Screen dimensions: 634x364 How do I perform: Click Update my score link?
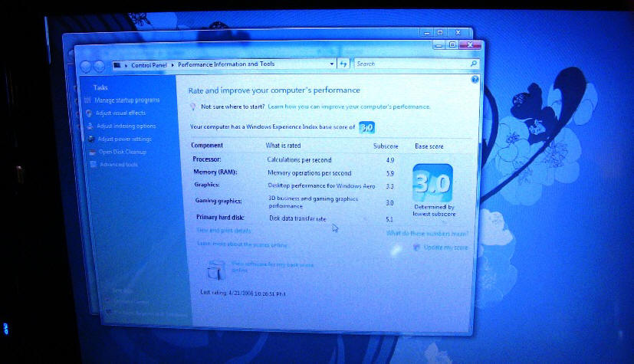coord(446,248)
